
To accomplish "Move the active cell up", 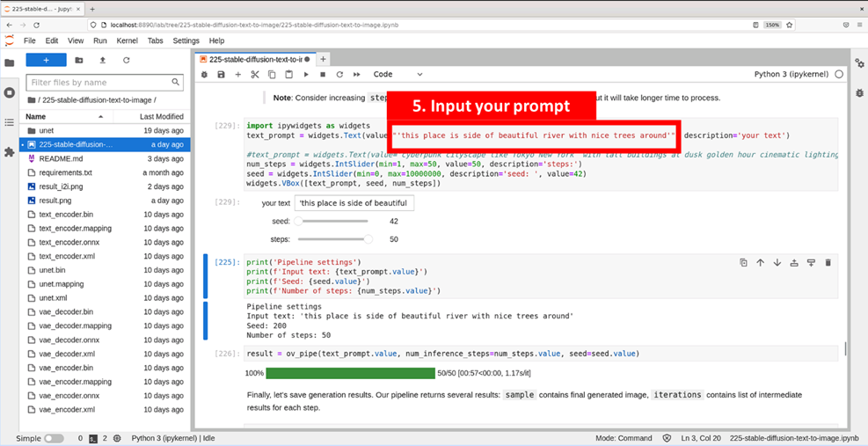I will point(760,263).
